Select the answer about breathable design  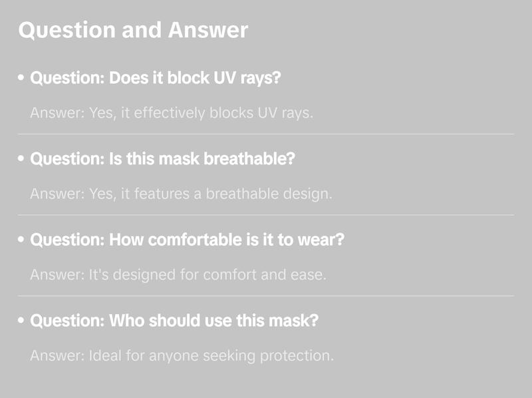[x=181, y=194]
